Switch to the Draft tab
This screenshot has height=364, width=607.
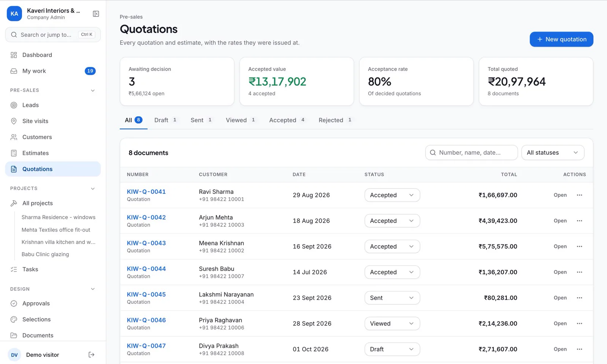coord(165,120)
